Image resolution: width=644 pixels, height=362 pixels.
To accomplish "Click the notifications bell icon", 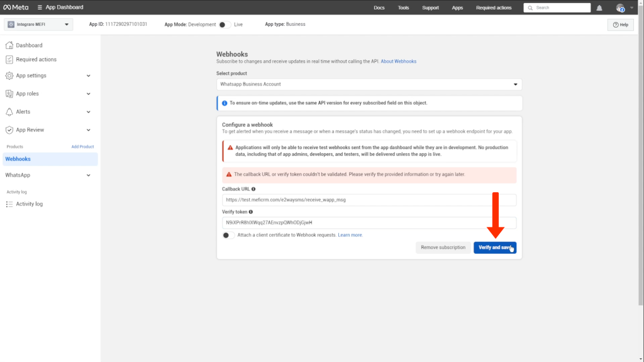I will tap(599, 8).
